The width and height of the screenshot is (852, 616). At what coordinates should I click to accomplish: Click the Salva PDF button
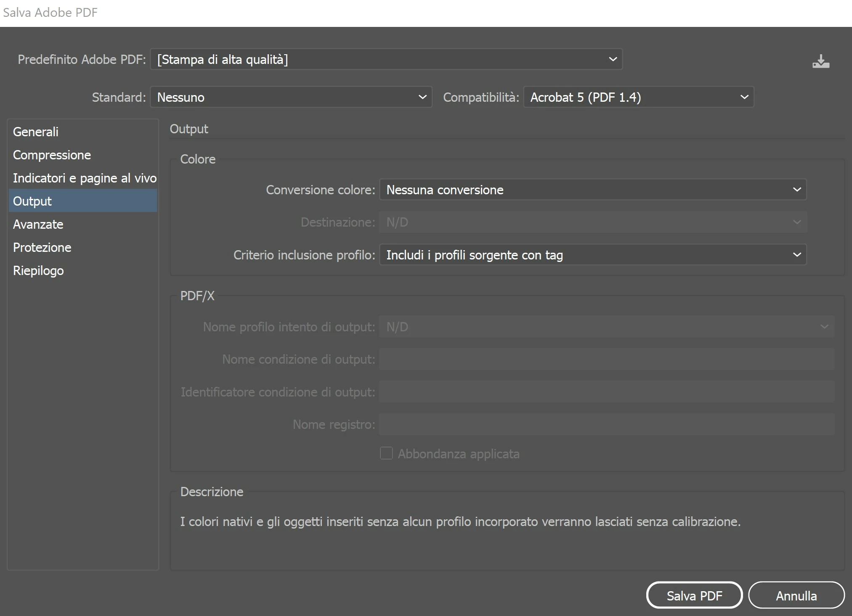click(x=694, y=595)
